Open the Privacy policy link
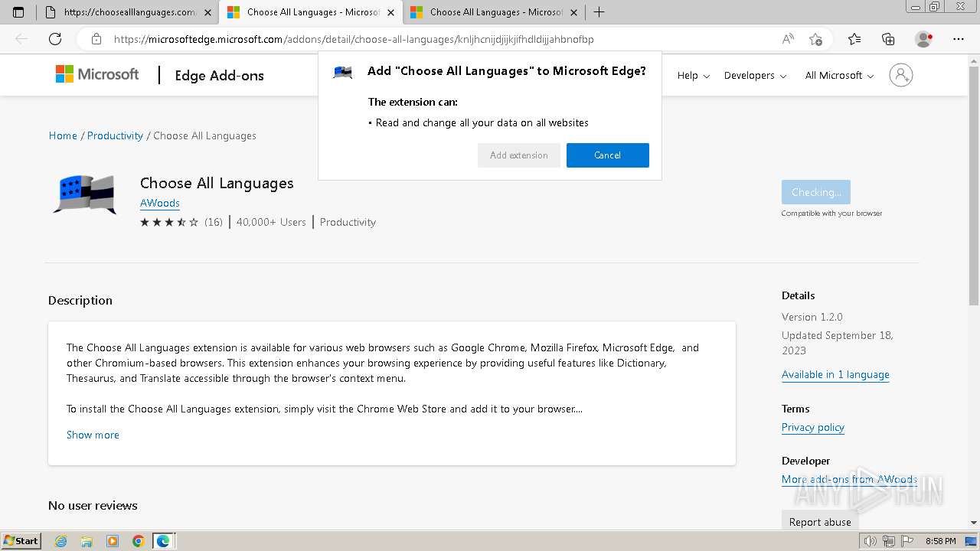The height and width of the screenshot is (551, 980). pyautogui.click(x=813, y=427)
